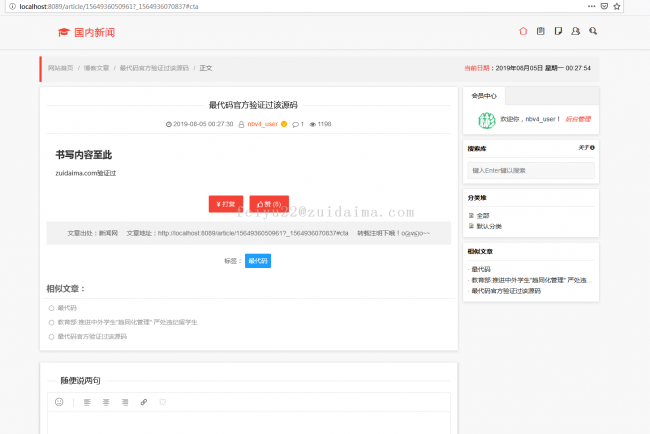This screenshot has height=434, width=650.
Task: Open the user profile icon in header
Action: 575,31
